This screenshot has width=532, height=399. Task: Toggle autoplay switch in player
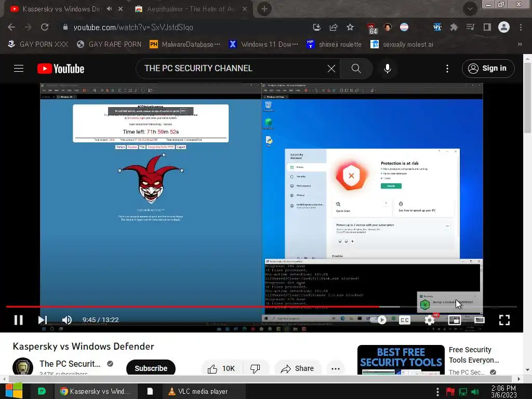[378, 320]
